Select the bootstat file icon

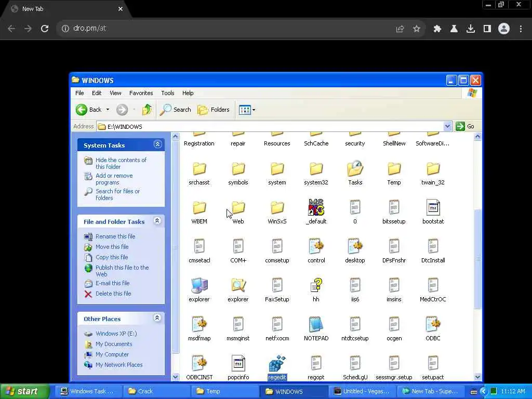(x=433, y=208)
